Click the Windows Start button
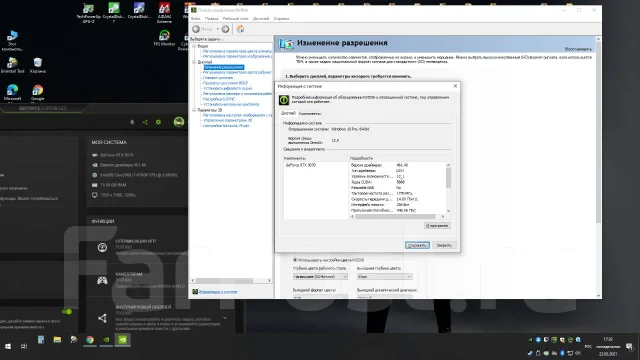The width and height of the screenshot is (640, 360). click(8, 347)
